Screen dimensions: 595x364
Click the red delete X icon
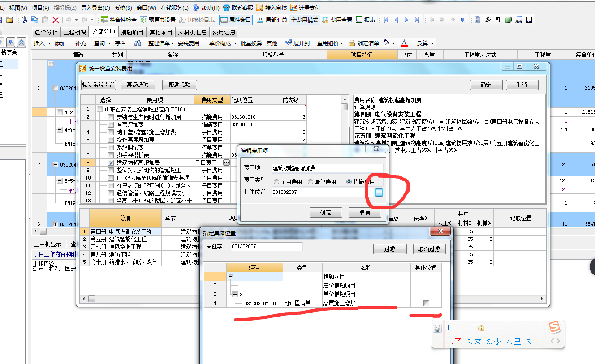[56, 20]
